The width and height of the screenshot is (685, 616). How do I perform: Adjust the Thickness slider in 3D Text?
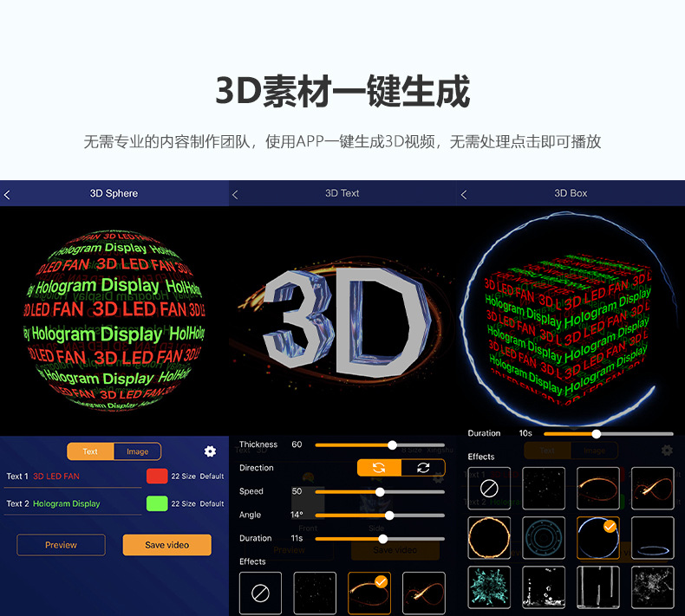tap(380, 444)
